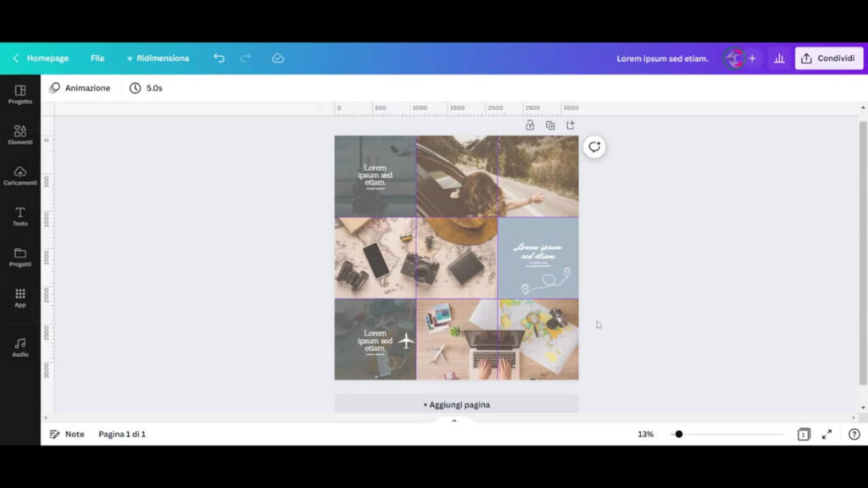This screenshot has height=488, width=868.
Task: Click the Aggiungi pagina button
Action: coord(456,405)
